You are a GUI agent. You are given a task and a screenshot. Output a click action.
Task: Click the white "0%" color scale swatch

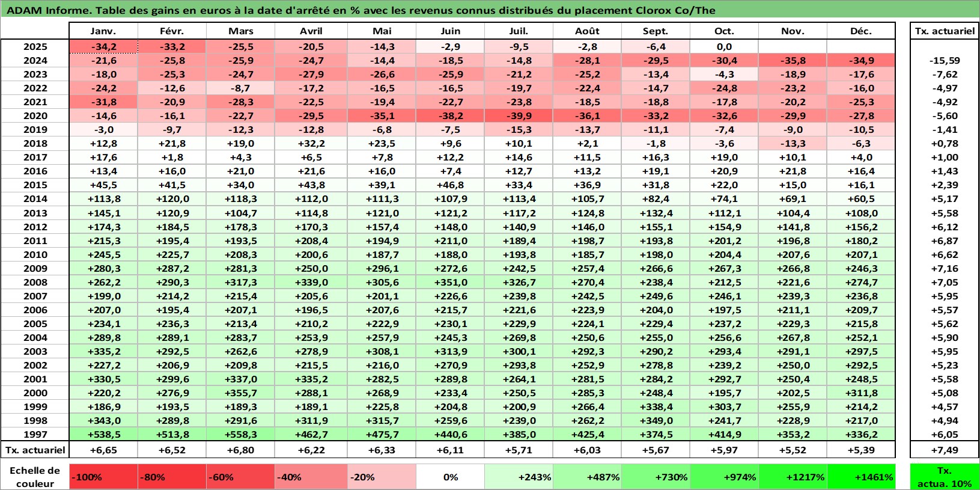(450, 477)
